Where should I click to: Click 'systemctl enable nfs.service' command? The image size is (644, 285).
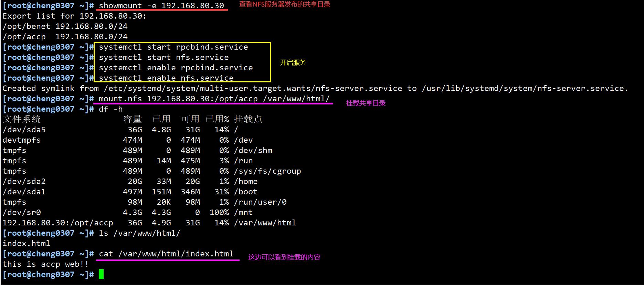point(166,78)
